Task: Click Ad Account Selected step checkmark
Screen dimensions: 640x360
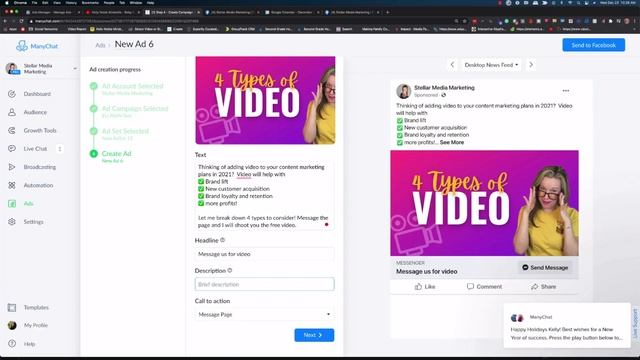Action: [93, 86]
